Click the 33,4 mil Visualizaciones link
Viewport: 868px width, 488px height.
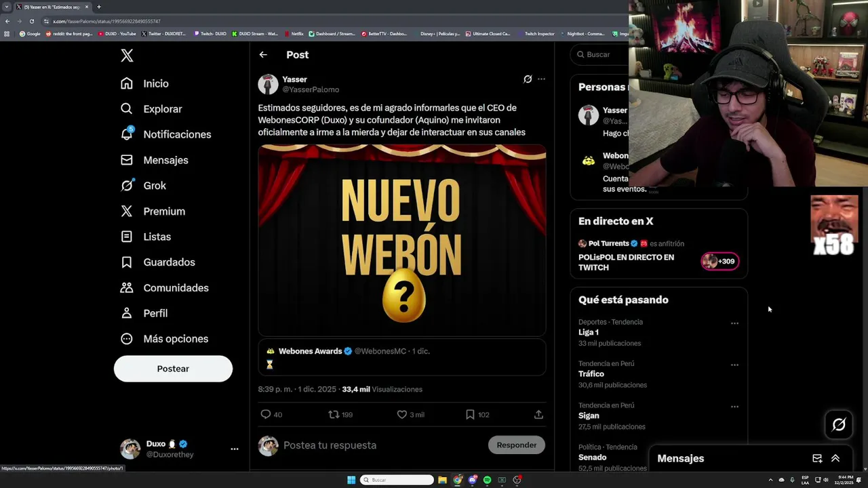[x=382, y=389]
